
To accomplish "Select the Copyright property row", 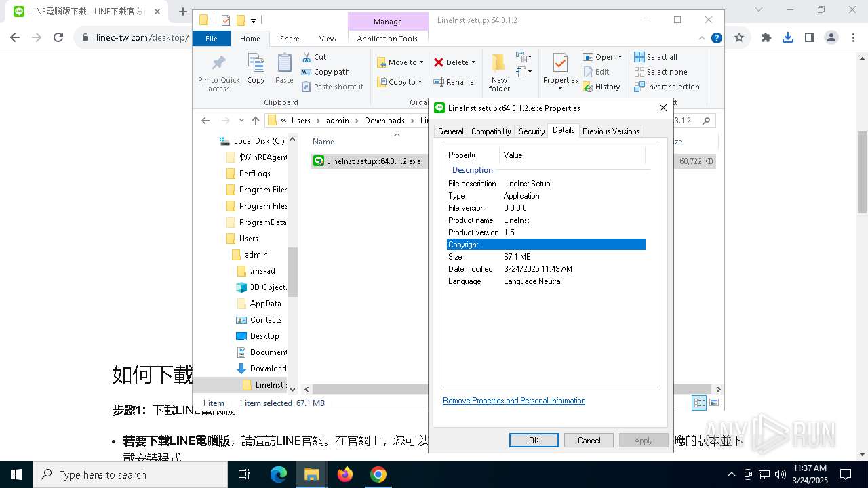I will point(546,245).
